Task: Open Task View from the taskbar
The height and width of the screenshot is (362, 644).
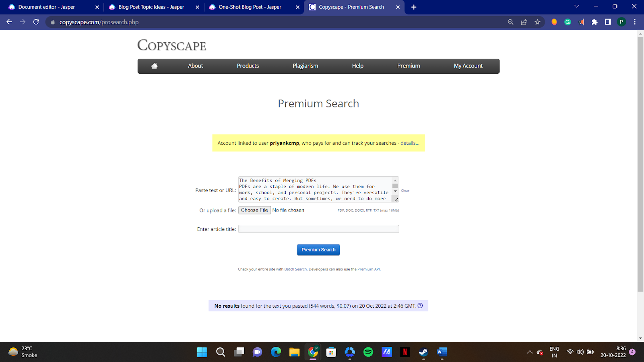Action: [x=239, y=352]
